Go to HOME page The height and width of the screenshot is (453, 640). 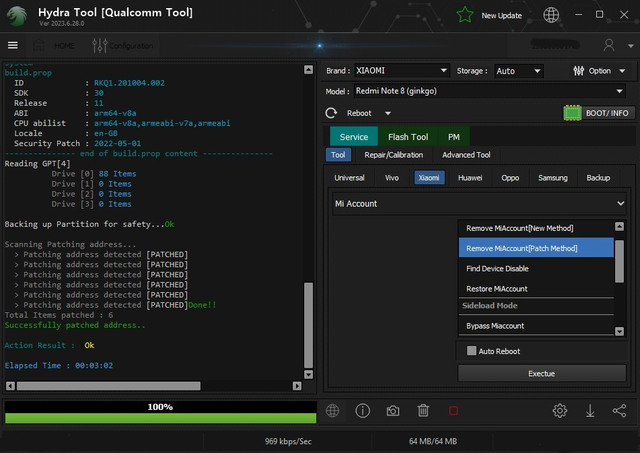click(54, 45)
